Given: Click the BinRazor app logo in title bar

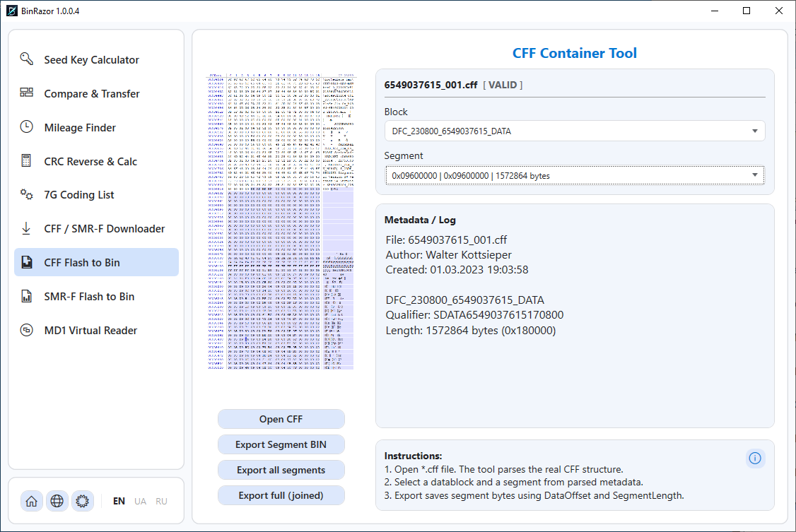Looking at the screenshot, I should point(12,11).
